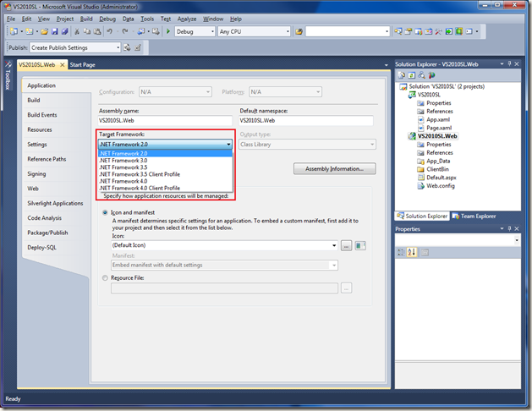Click the Save All toolbar icon
Screen dimensions: 532x411
pos(65,31)
